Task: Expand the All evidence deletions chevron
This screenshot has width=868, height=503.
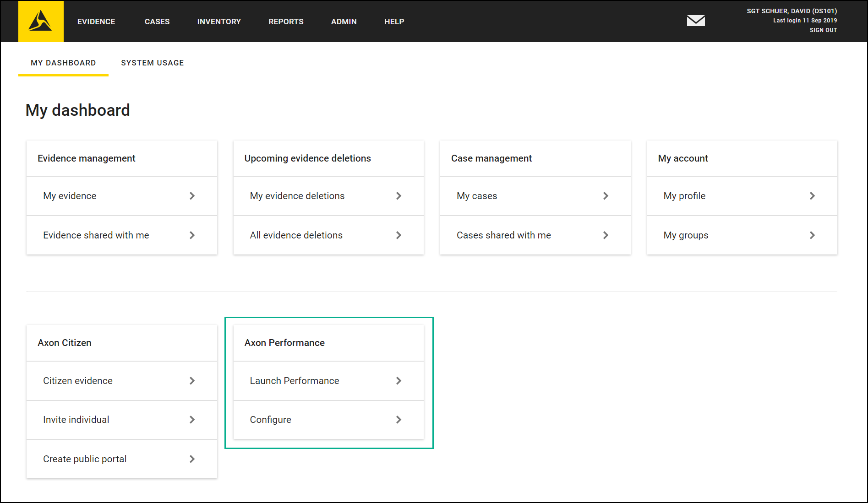Action: click(x=399, y=235)
